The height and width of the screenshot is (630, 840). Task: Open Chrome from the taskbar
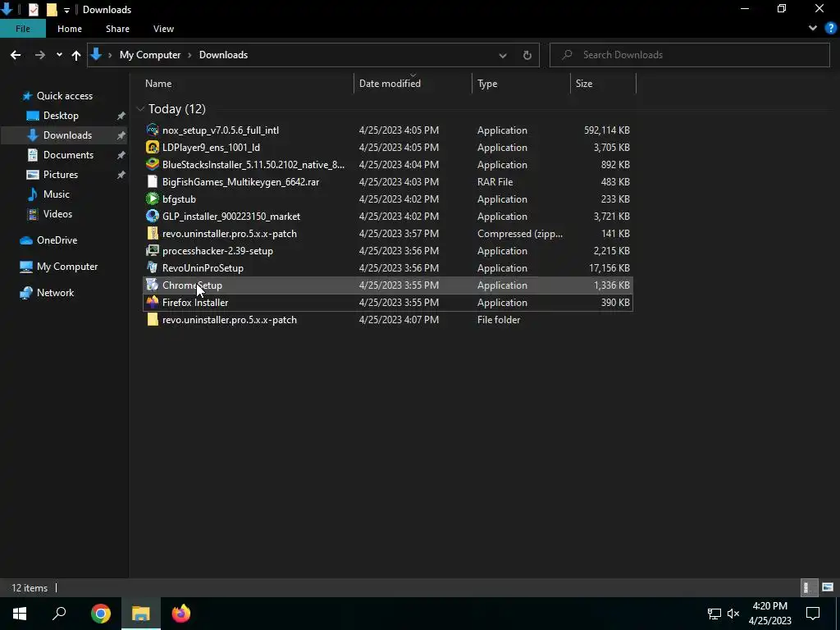pos(101,614)
